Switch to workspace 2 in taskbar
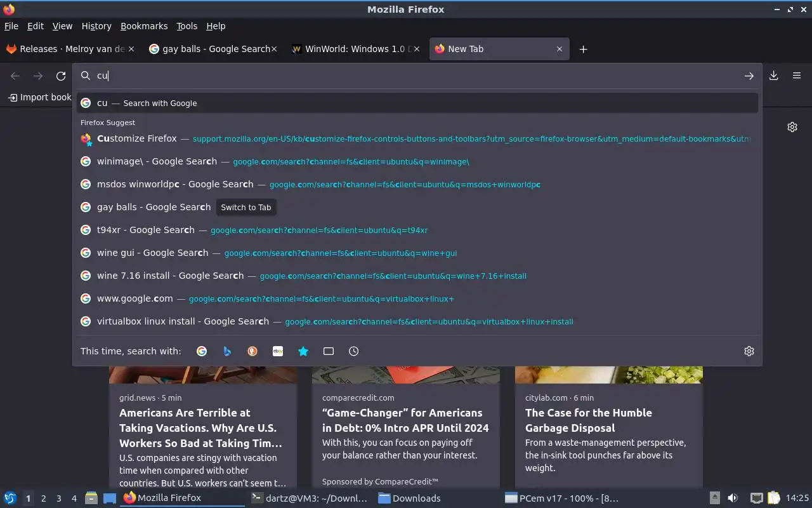Image resolution: width=812 pixels, height=508 pixels. pos(44,498)
